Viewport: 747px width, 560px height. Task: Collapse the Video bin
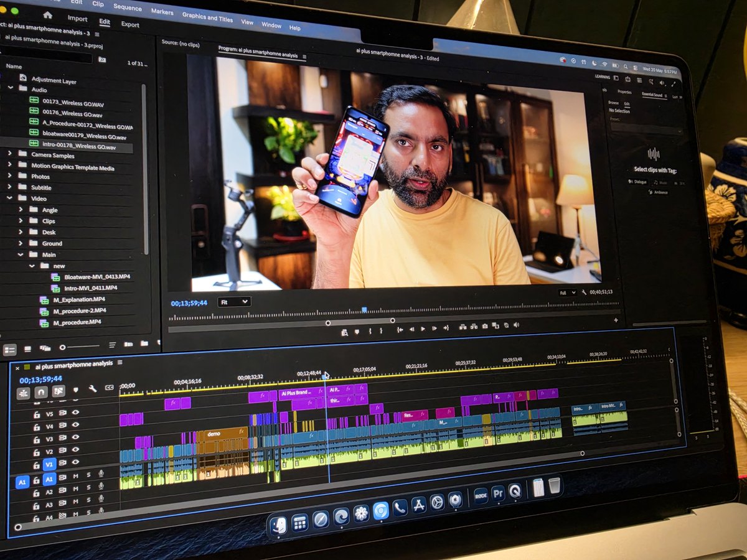[9, 198]
